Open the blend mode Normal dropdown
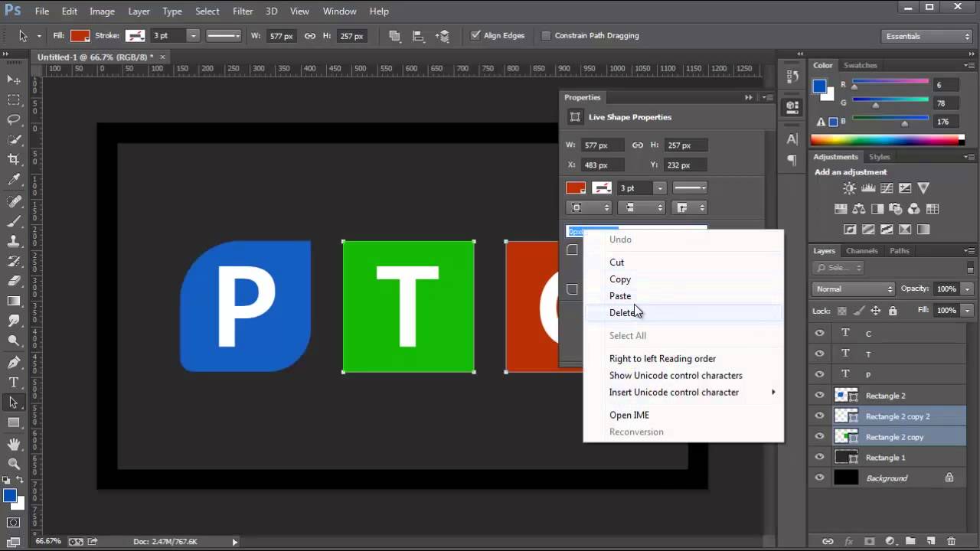Screen dimensions: 980x551 pyautogui.click(x=853, y=289)
